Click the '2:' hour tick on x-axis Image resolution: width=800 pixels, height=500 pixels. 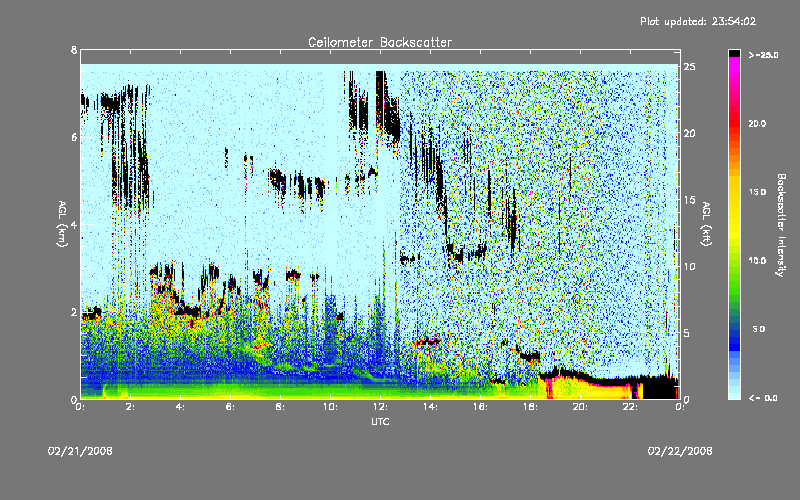tap(131, 407)
